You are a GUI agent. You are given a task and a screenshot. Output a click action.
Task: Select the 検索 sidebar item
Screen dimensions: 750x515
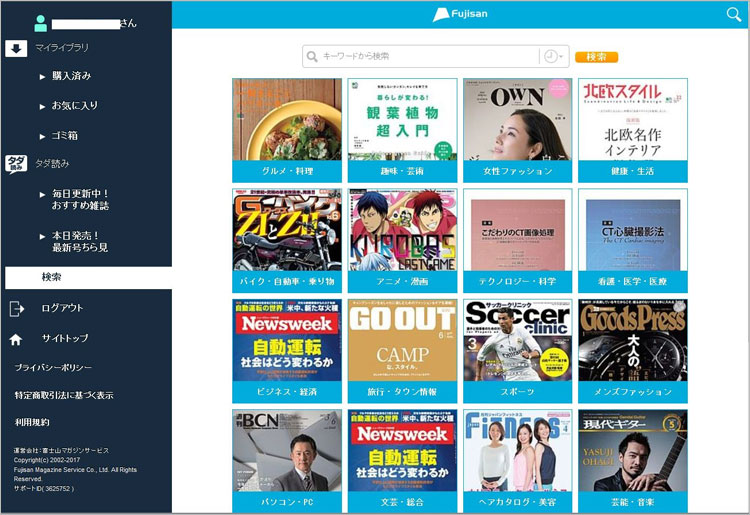(x=88, y=277)
